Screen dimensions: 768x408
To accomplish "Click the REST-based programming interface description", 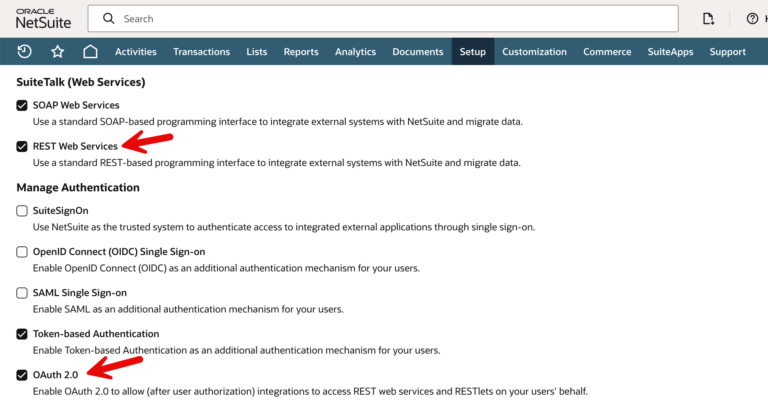I will pyautogui.click(x=277, y=163).
